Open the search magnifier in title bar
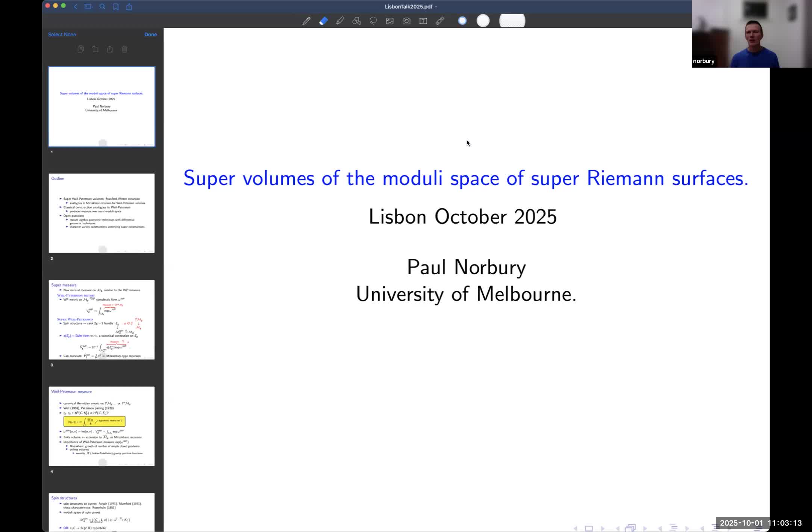This screenshot has width=812, height=532. 102,6
